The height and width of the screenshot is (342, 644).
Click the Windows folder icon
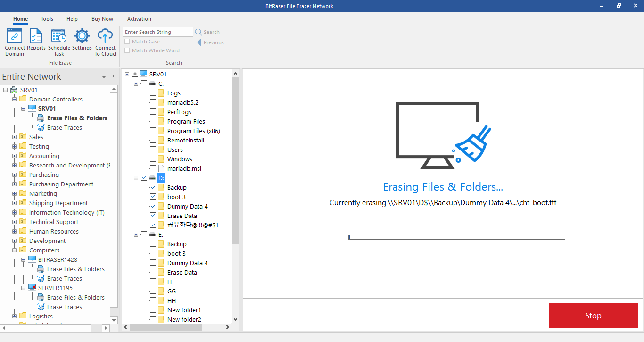(161, 159)
